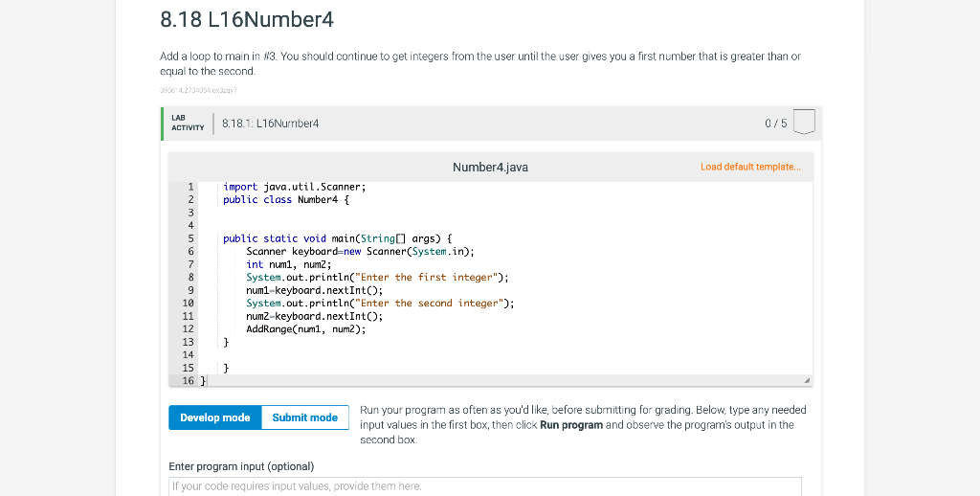The height and width of the screenshot is (496, 980).
Task: Click the num2=keyboard.nextInt() line
Action: point(314,317)
